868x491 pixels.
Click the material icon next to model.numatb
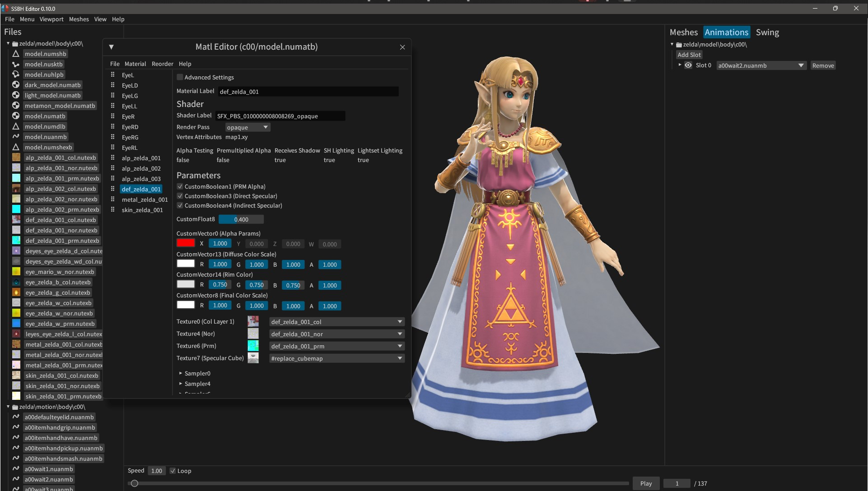16,116
